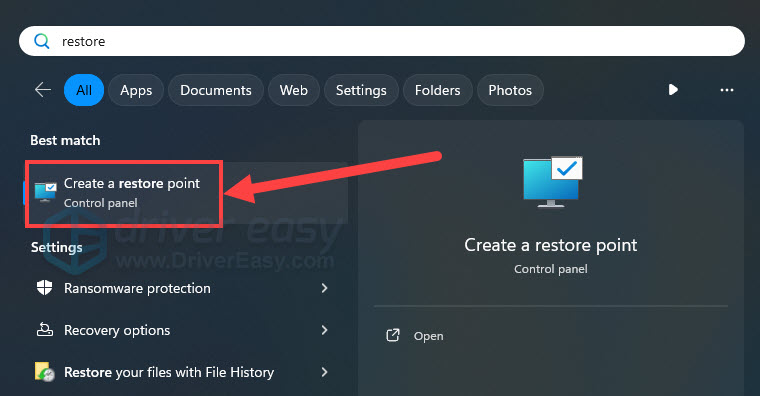Viewport: 760px width, 396px height.
Task: Click the play arrow icon beside Photos
Action: [x=673, y=90]
